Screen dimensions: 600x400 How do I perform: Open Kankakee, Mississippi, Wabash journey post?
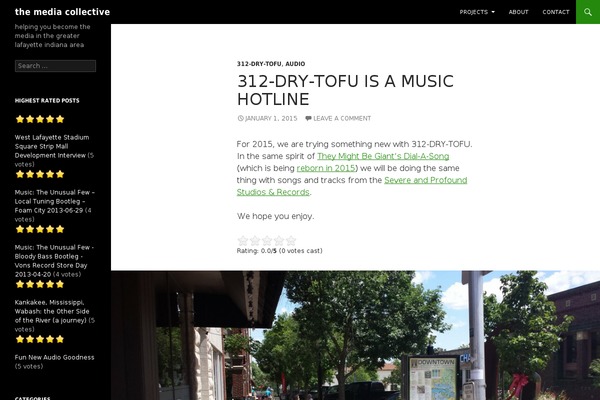(x=52, y=311)
